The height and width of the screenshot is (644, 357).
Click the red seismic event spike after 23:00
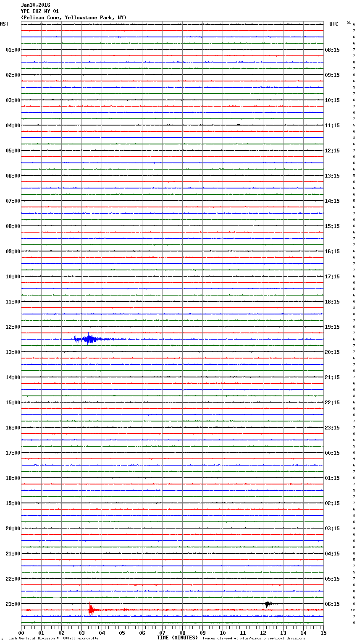click(x=92, y=608)
